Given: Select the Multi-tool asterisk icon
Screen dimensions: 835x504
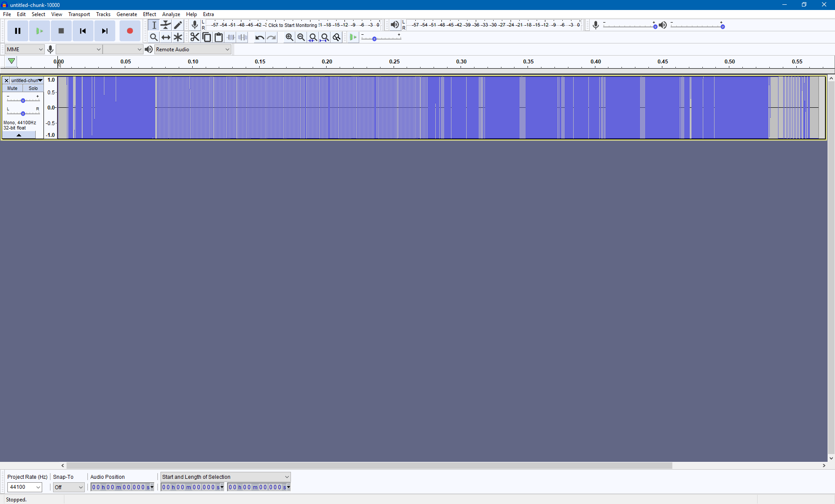Looking at the screenshot, I should point(178,37).
